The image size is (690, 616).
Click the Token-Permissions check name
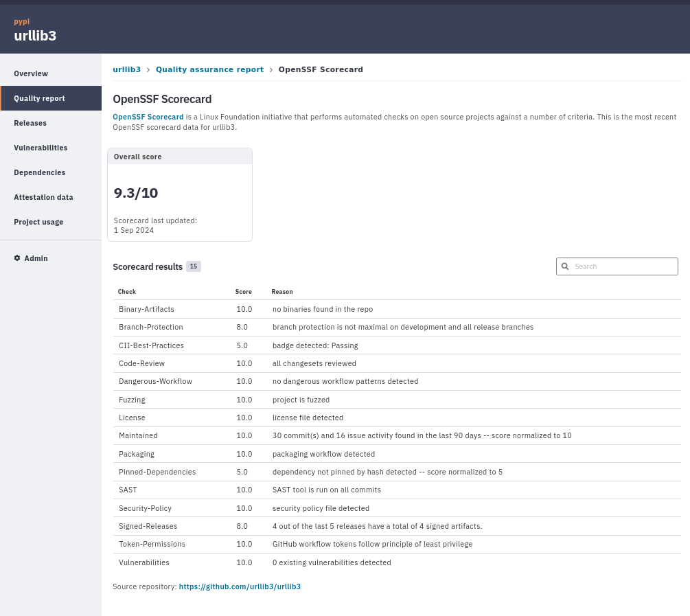[x=152, y=544]
